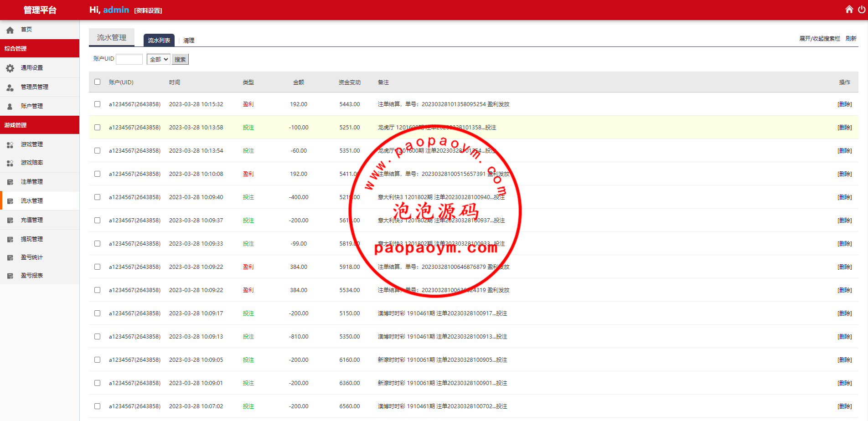Toggle the select-all checkbox in table header
Screen dimensions: 868x421
(97, 82)
